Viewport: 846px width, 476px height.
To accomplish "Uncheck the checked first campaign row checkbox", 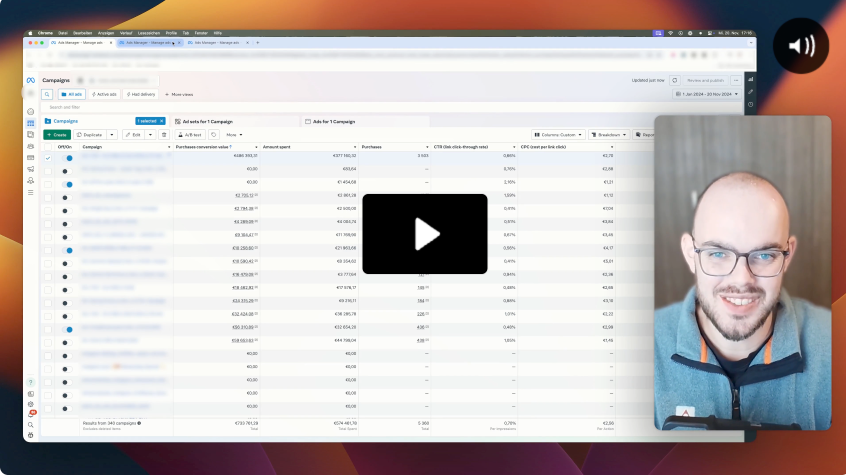I will pos(48,158).
